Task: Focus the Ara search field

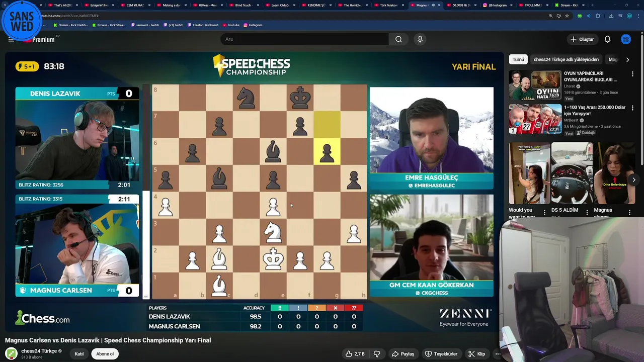Action: [x=304, y=39]
